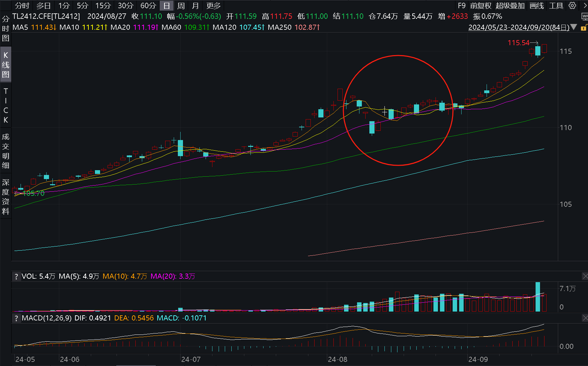
Task: Click the MACD indicator help question mark
Action: [16, 318]
